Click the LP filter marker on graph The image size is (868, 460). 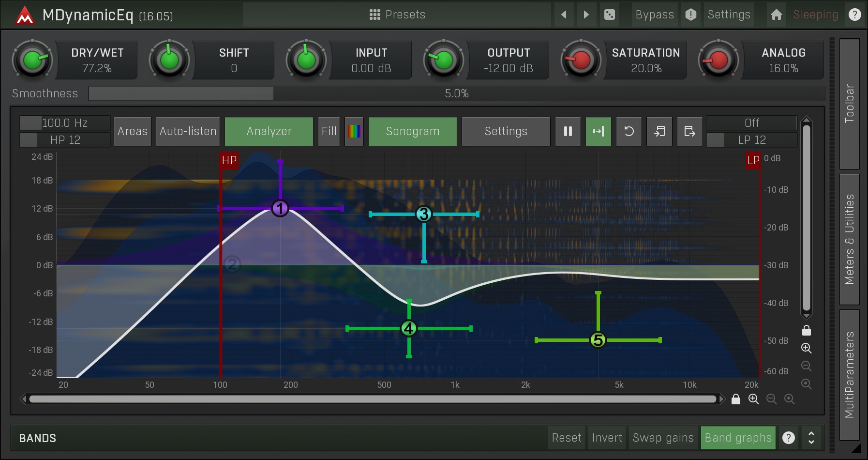(753, 160)
